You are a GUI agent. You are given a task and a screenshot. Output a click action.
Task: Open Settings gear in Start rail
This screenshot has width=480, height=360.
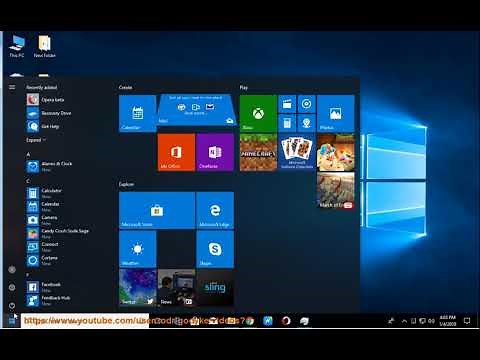pyautogui.click(x=12, y=287)
